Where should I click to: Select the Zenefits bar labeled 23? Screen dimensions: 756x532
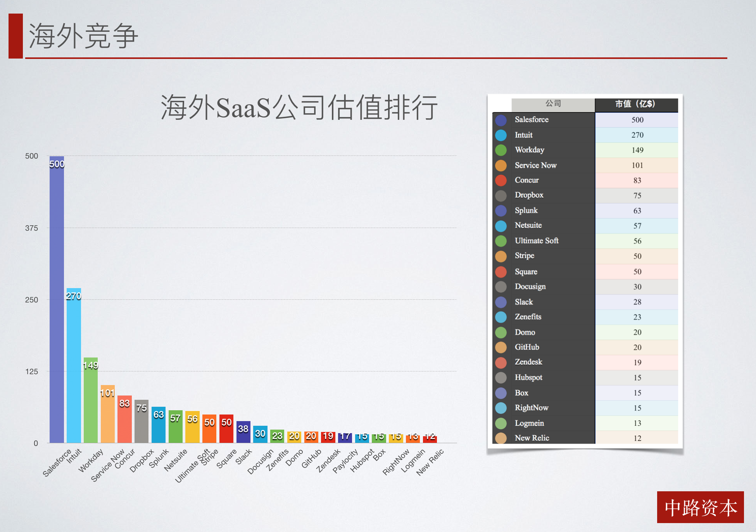pos(277,436)
